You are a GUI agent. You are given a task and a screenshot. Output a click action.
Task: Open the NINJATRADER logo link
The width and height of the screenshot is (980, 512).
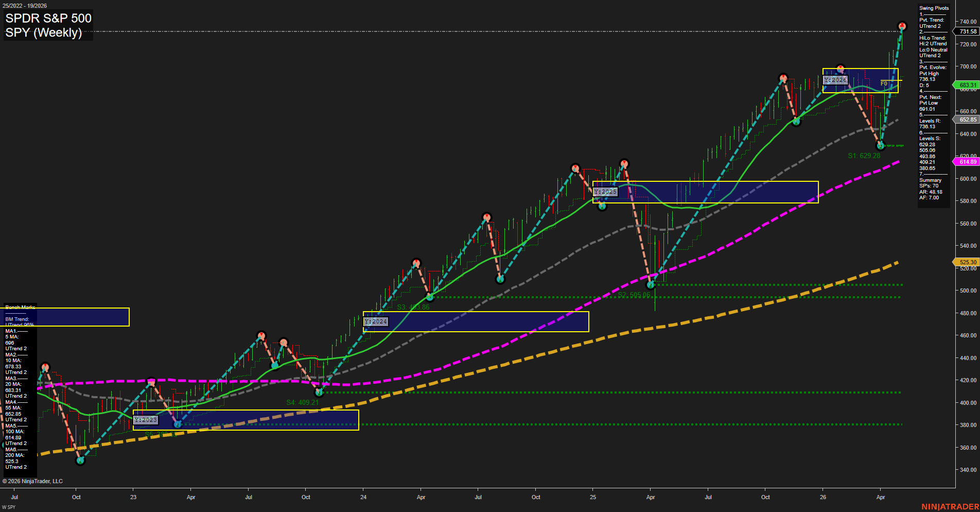(x=950, y=507)
